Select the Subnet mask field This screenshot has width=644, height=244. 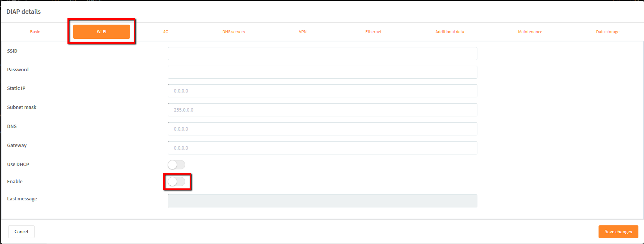point(322,110)
